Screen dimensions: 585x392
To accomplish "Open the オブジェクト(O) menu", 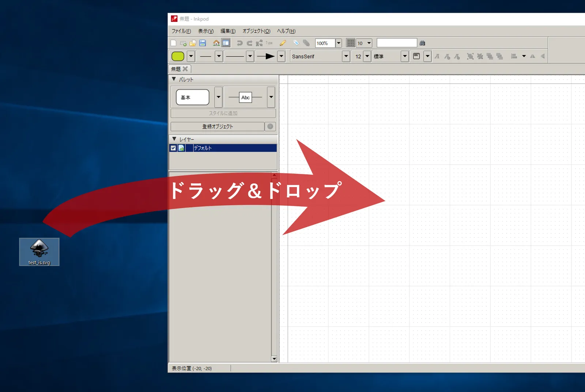I will pos(256,31).
